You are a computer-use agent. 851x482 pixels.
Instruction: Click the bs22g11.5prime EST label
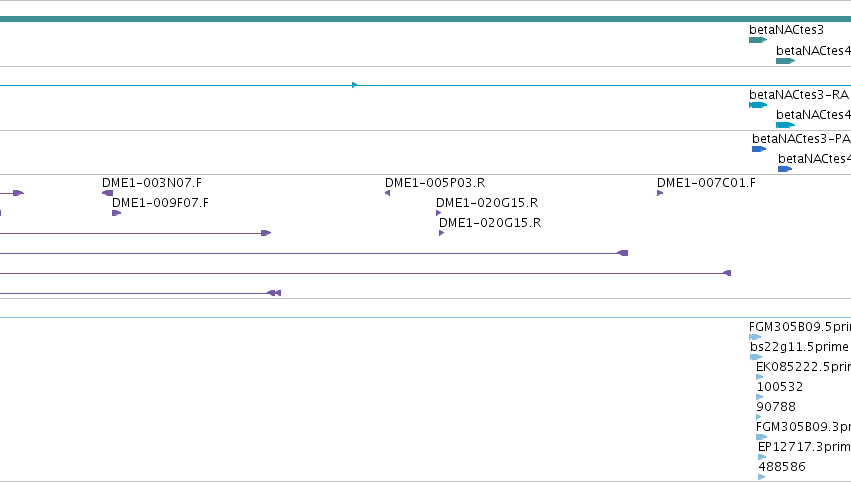799,347
